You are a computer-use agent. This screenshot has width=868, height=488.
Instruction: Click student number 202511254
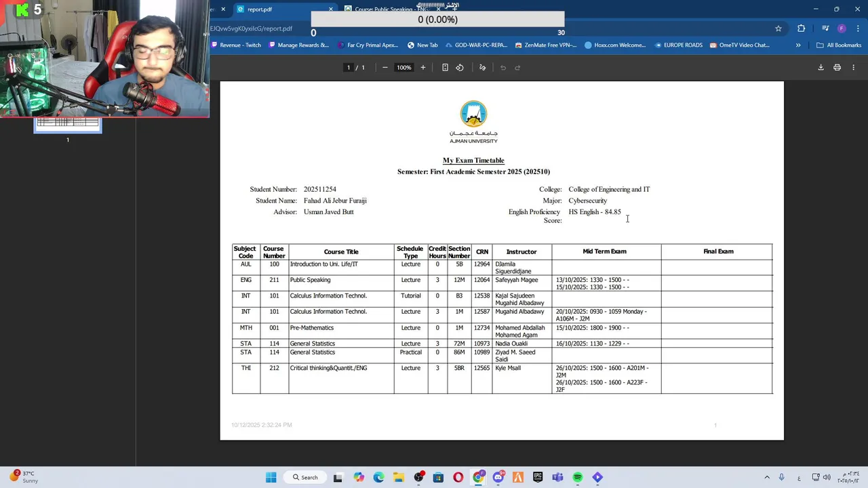320,190
